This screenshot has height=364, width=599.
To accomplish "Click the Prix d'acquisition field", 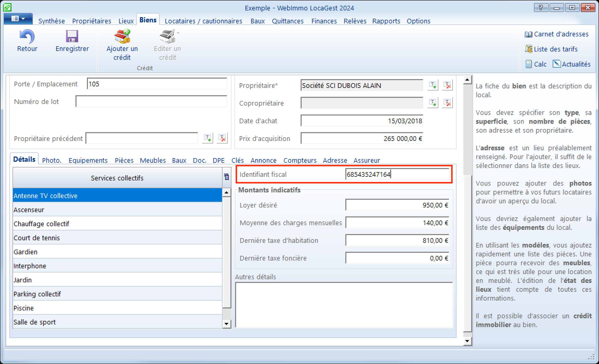I will pyautogui.click(x=362, y=138).
